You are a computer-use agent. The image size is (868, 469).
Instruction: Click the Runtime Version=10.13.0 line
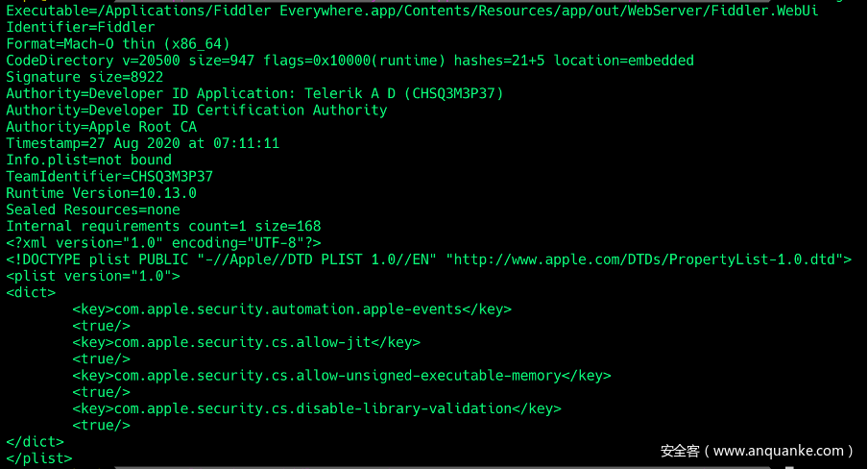click(101, 193)
